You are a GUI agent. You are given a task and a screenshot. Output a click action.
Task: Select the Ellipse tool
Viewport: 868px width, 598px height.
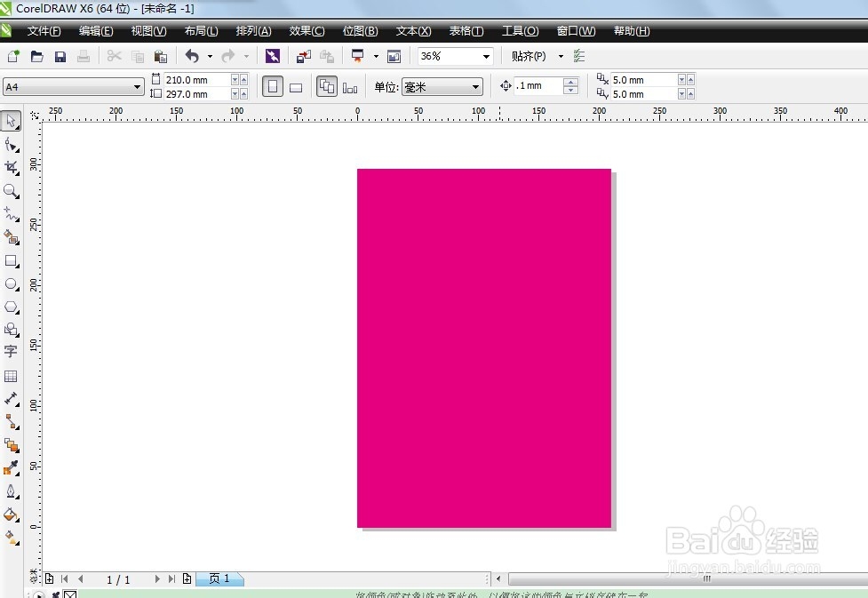(x=12, y=283)
